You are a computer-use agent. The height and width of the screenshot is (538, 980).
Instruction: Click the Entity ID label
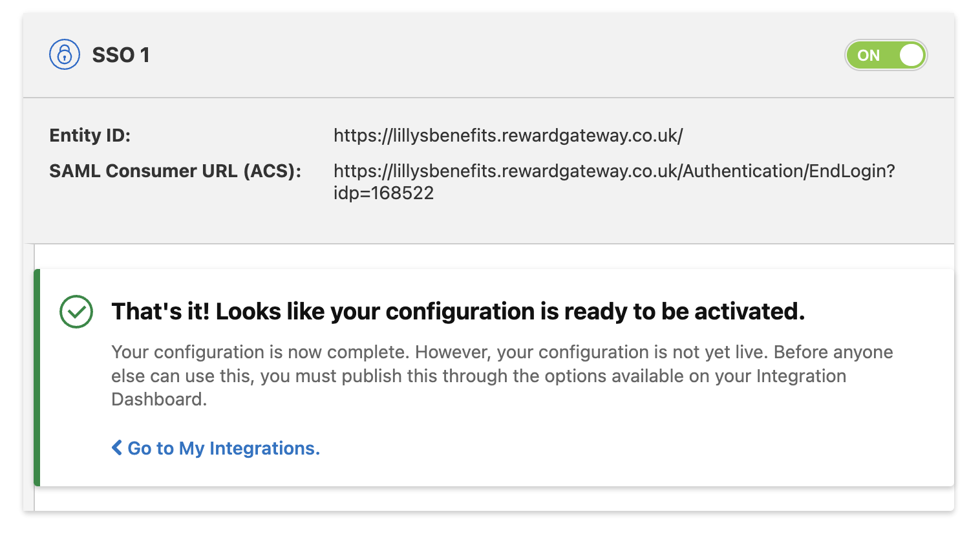click(90, 135)
